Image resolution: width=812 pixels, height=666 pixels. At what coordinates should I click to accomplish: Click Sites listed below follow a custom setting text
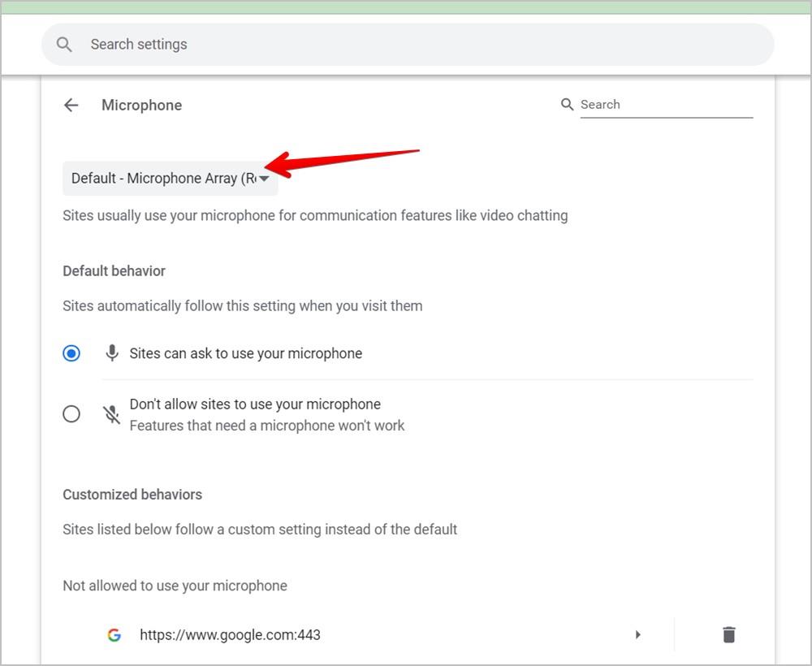(260, 530)
